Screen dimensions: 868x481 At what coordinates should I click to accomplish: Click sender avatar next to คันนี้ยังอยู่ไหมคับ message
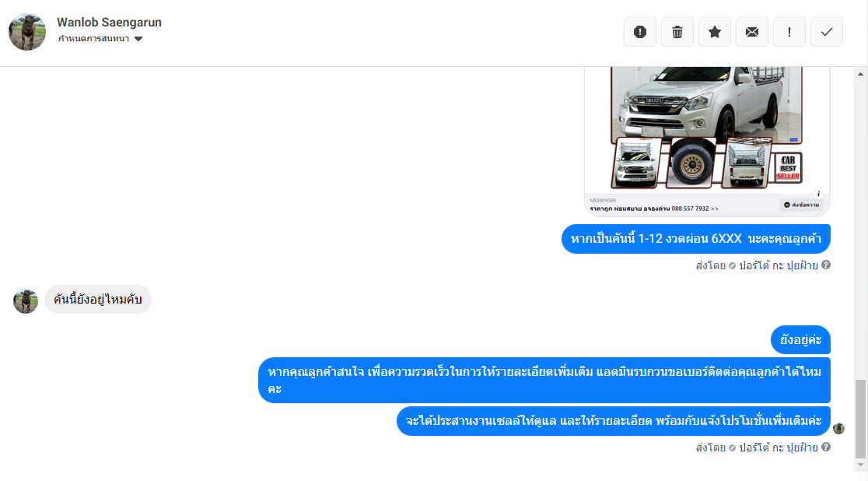tap(26, 301)
